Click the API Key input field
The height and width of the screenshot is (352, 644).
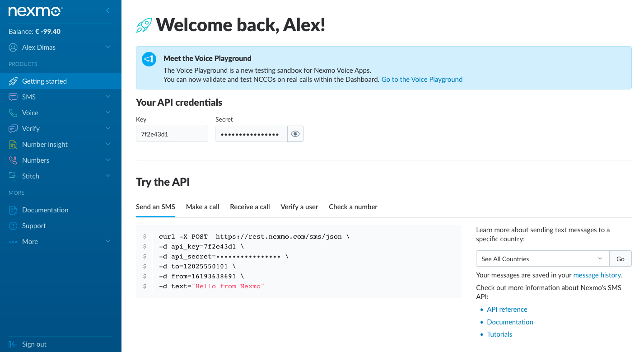click(172, 134)
